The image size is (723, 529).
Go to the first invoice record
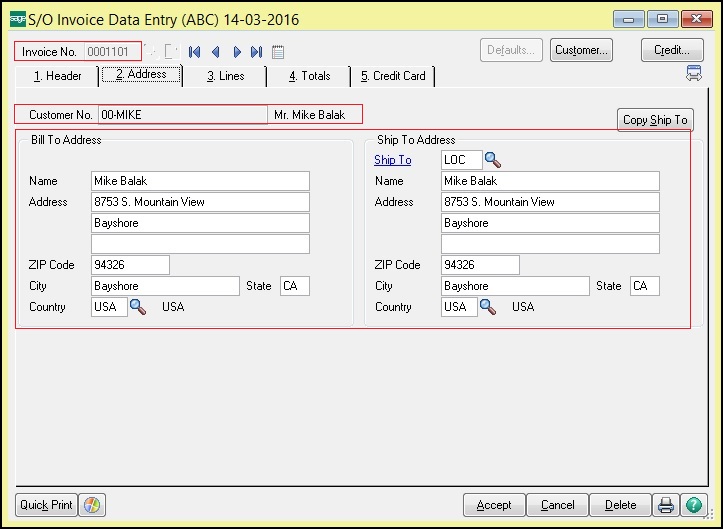pyautogui.click(x=194, y=52)
